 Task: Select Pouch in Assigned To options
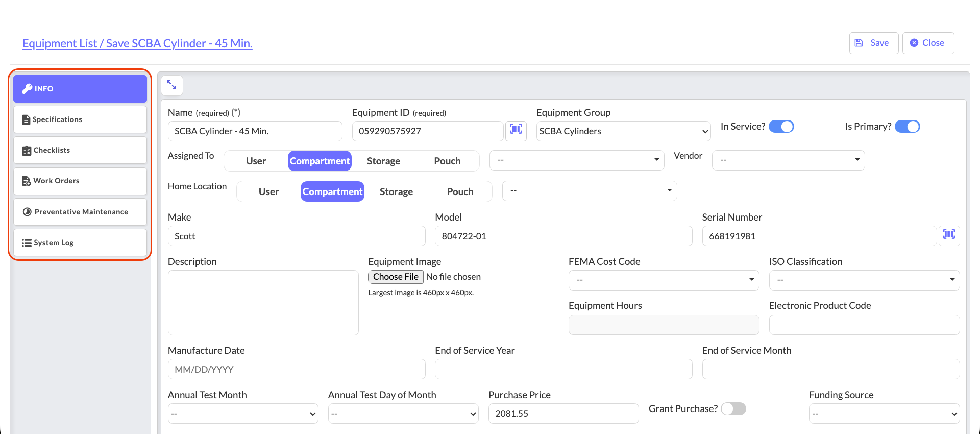pyautogui.click(x=447, y=161)
